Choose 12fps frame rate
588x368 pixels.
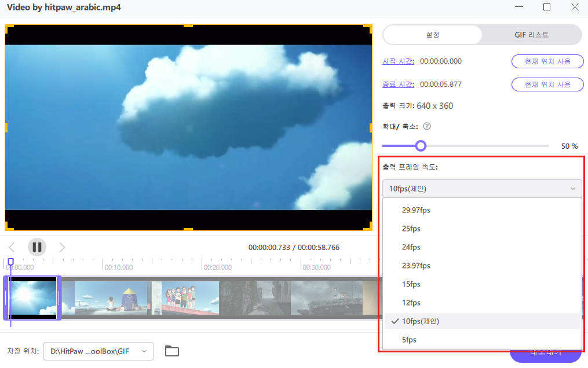[482, 303]
